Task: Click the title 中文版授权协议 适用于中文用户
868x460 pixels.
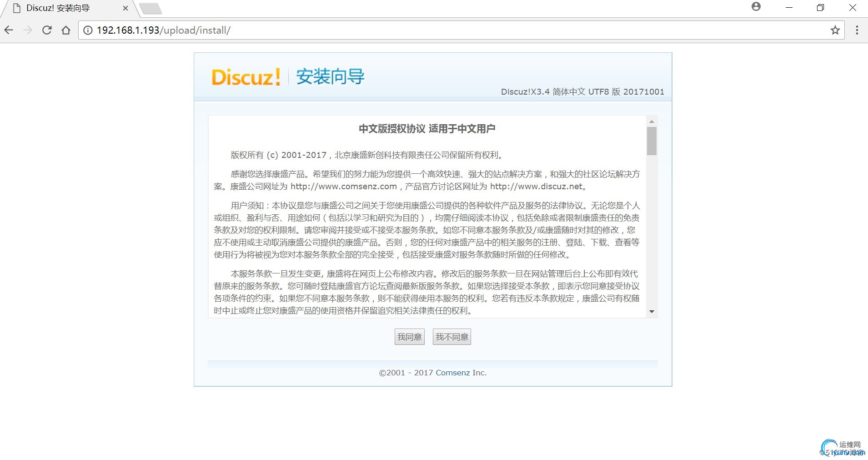Action: (x=427, y=129)
